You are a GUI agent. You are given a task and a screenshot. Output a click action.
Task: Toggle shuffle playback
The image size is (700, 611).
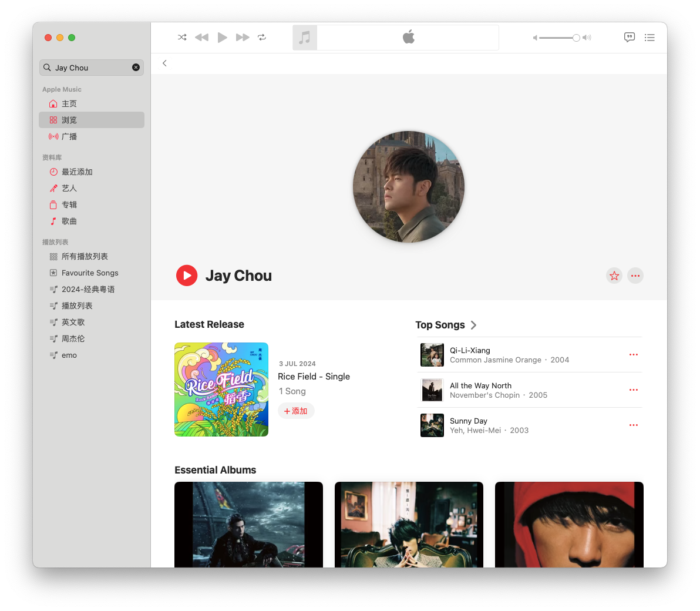coord(182,37)
